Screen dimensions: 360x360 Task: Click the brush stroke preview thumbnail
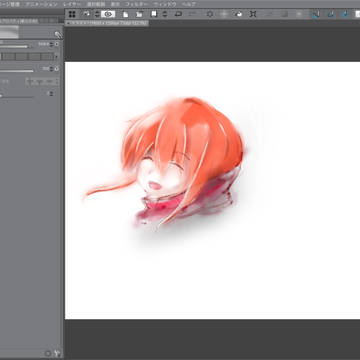coord(9,32)
